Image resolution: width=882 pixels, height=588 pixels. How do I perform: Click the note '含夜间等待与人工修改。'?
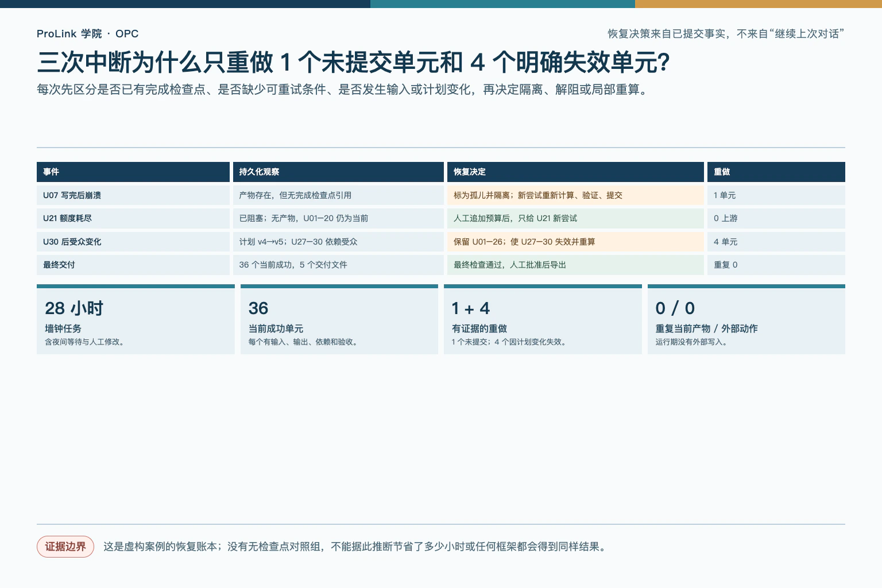click(86, 342)
